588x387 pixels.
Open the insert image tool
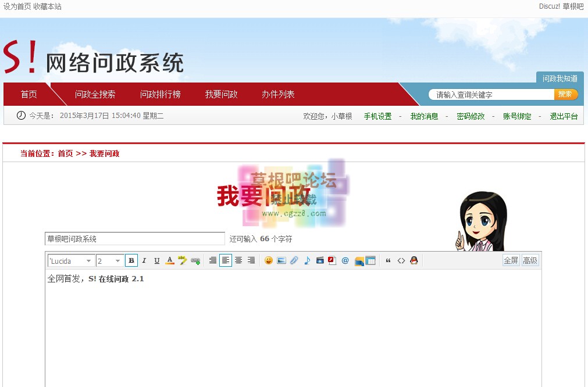tap(281, 260)
